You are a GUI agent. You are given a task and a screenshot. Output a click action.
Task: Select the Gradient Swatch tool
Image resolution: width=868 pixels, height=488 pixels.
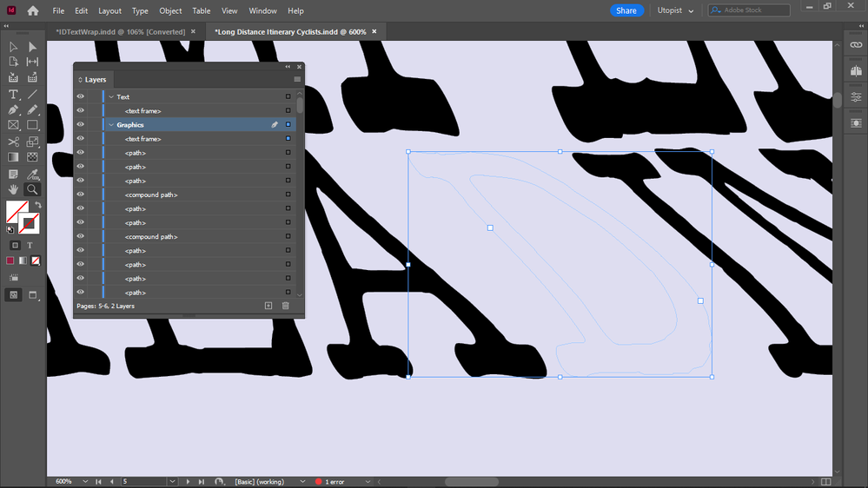tap(13, 157)
